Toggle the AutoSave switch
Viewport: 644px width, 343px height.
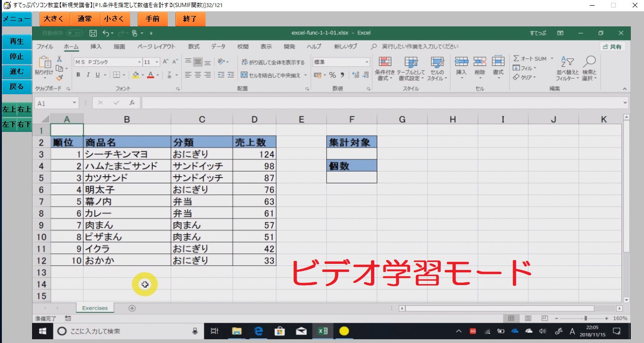point(74,33)
